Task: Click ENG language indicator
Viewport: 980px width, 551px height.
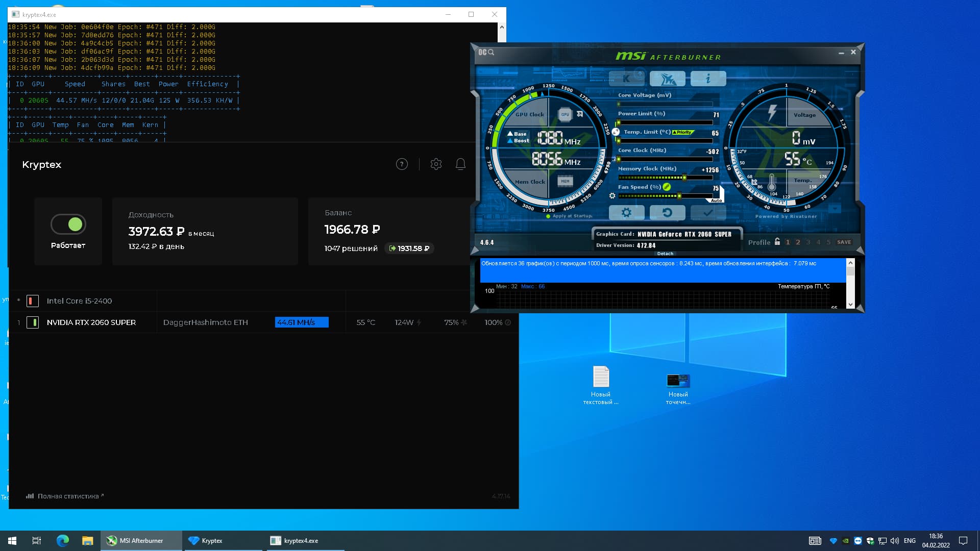Action: point(910,541)
